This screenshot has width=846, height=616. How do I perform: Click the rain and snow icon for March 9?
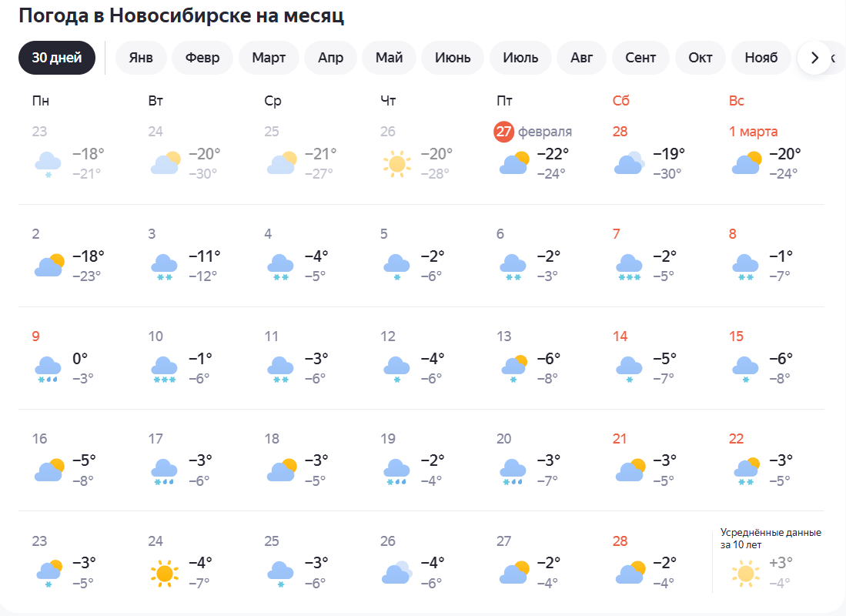(48, 368)
